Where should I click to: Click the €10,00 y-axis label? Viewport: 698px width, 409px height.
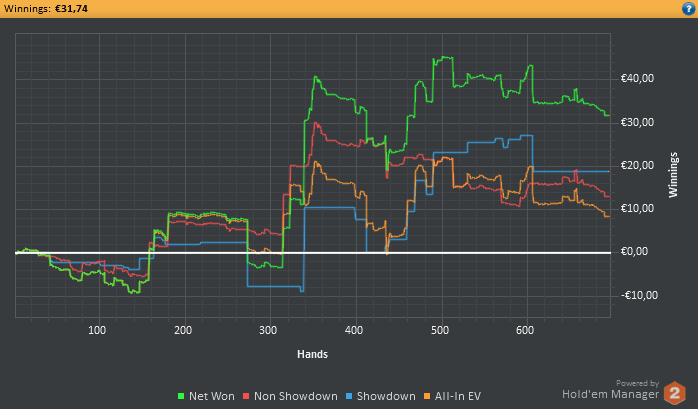(637, 209)
